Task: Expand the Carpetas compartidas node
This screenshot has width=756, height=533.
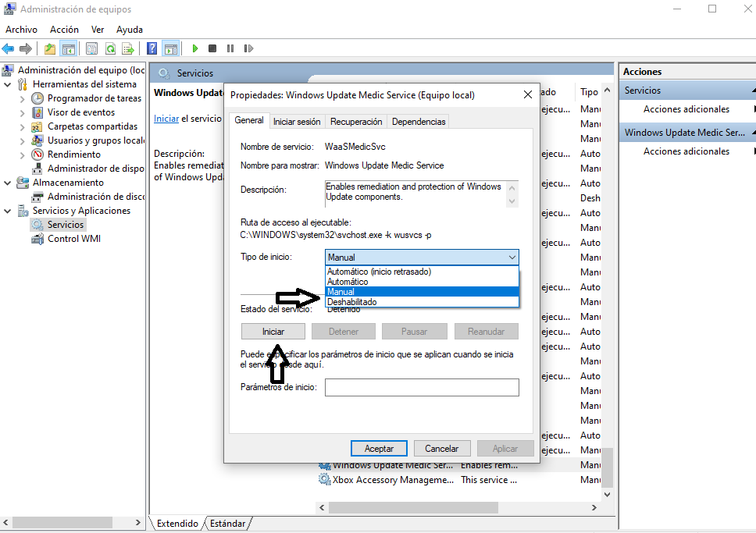Action: 22,126
